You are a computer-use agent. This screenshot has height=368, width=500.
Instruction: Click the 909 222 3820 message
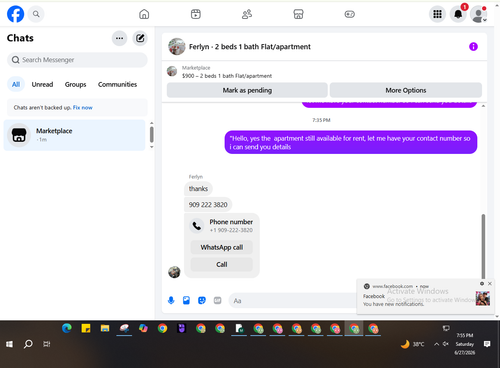(x=208, y=205)
